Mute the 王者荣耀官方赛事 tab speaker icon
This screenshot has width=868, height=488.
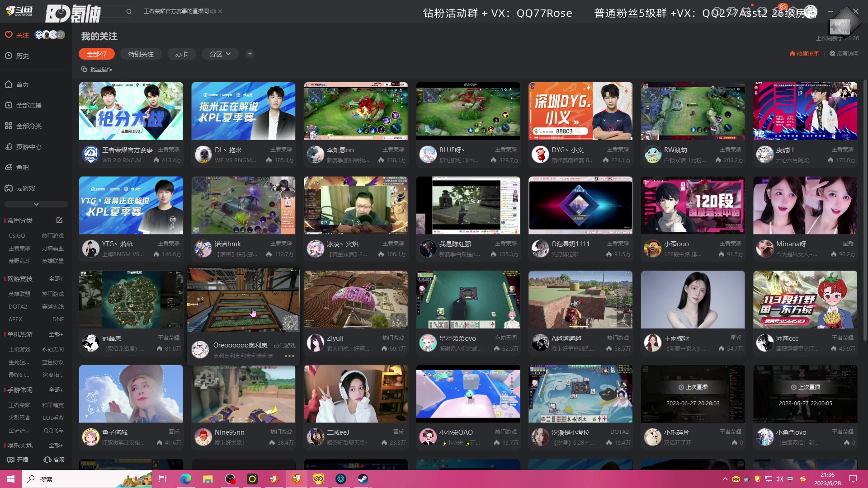(x=213, y=11)
